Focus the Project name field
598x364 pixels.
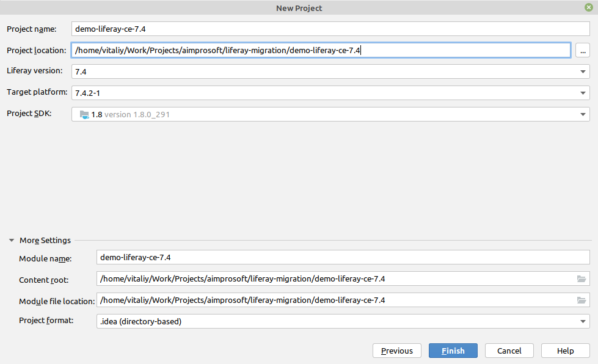330,29
